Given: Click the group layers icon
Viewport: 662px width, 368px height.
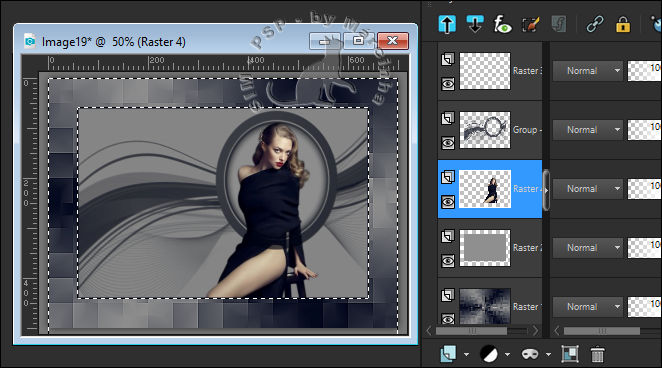Looking at the screenshot, I should [x=570, y=354].
